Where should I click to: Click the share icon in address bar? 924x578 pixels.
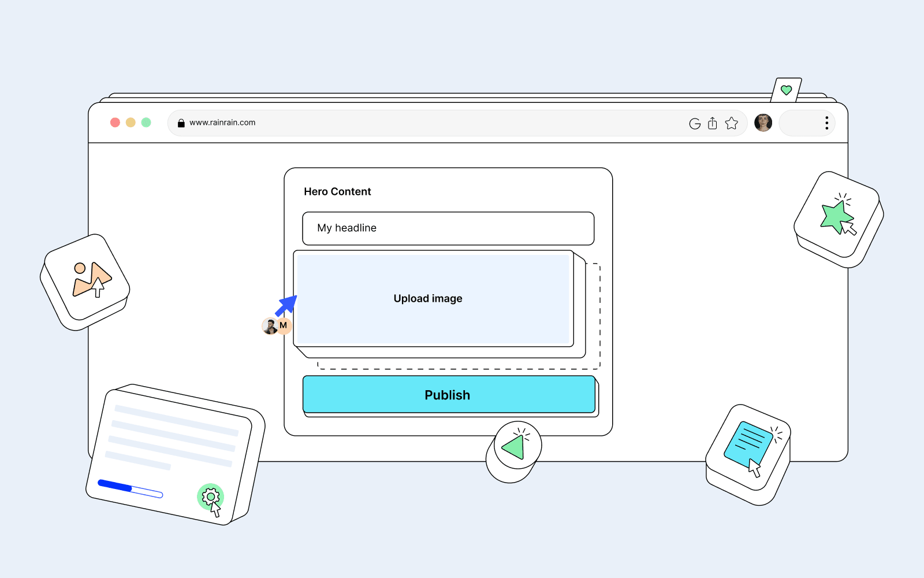pos(713,123)
